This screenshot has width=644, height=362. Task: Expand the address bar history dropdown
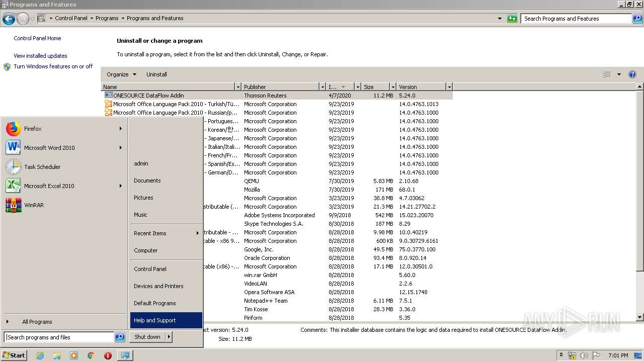click(x=500, y=19)
